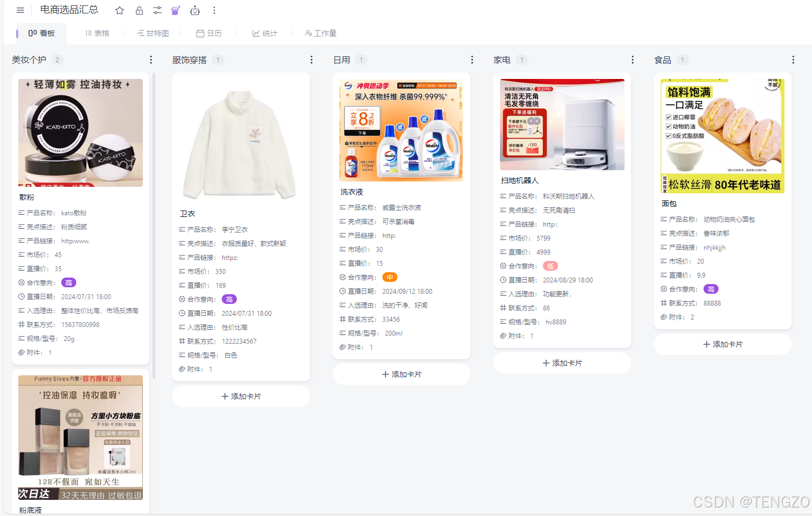The height and width of the screenshot is (516, 812).
Task: Switch to the 看板 view tab
Action: click(41, 33)
